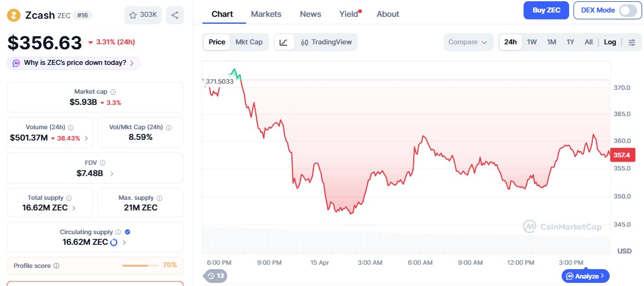Image resolution: width=644 pixels, height=286 pixels.
Task: Expand FDV details chevron
Action: pos(111,174)
